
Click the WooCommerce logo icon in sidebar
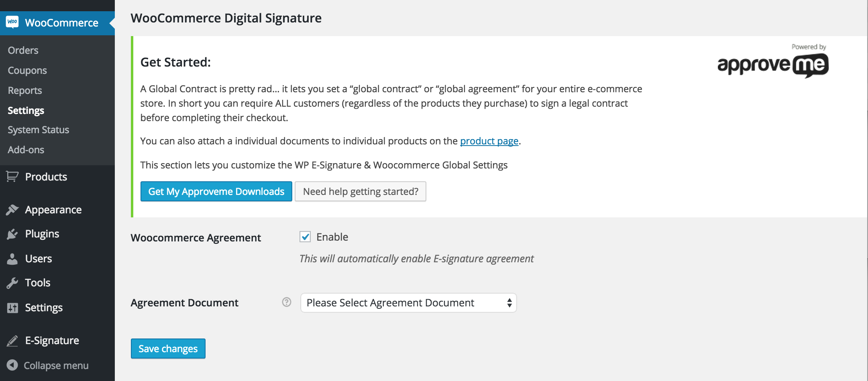[12, 22]
